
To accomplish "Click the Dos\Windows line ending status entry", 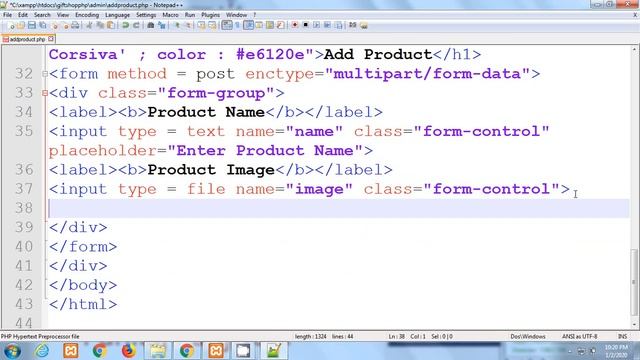I will pyautogui.click(x=528, y=336).
